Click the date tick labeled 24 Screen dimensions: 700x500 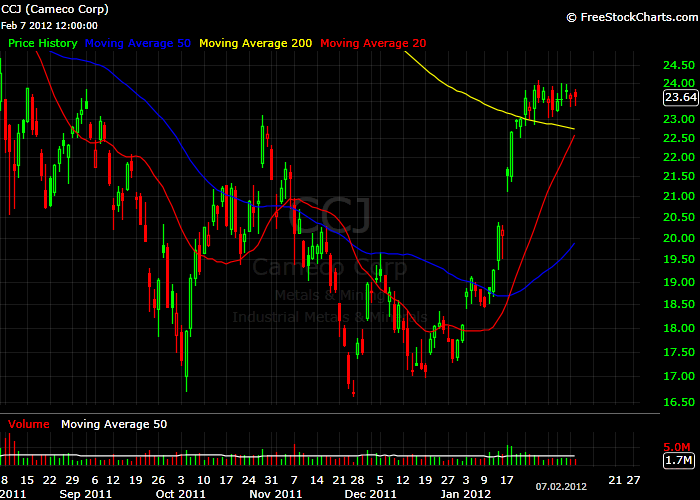pyautogui.click(x=249, y=480)
